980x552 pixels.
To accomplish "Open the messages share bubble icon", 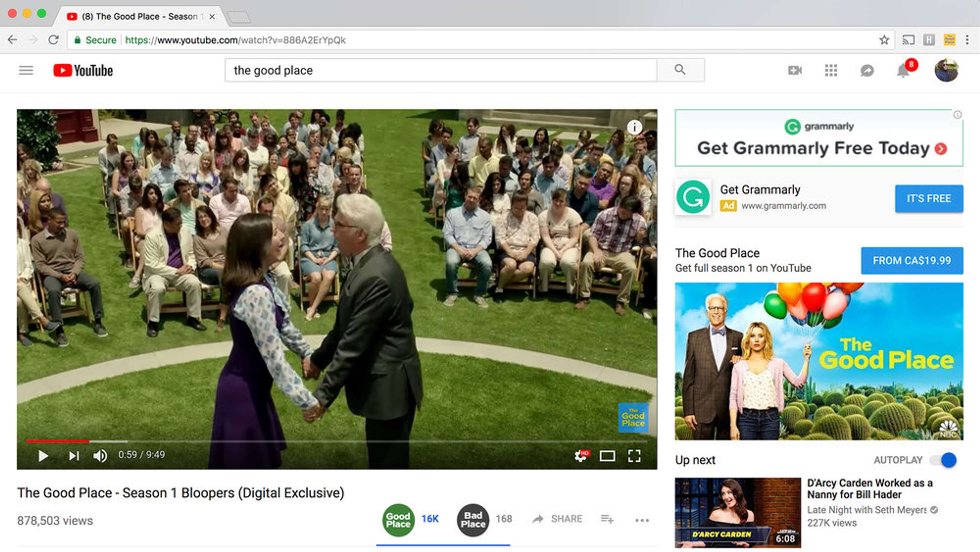I will point(867,70).
